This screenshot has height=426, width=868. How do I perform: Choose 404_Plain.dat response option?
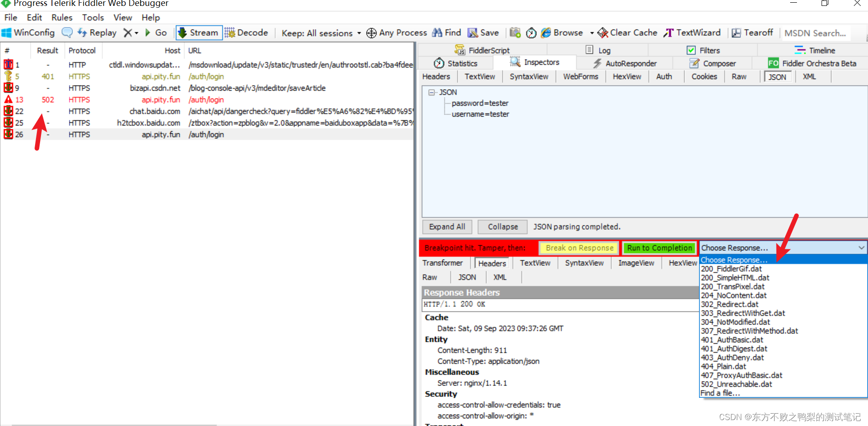(724, 366)
